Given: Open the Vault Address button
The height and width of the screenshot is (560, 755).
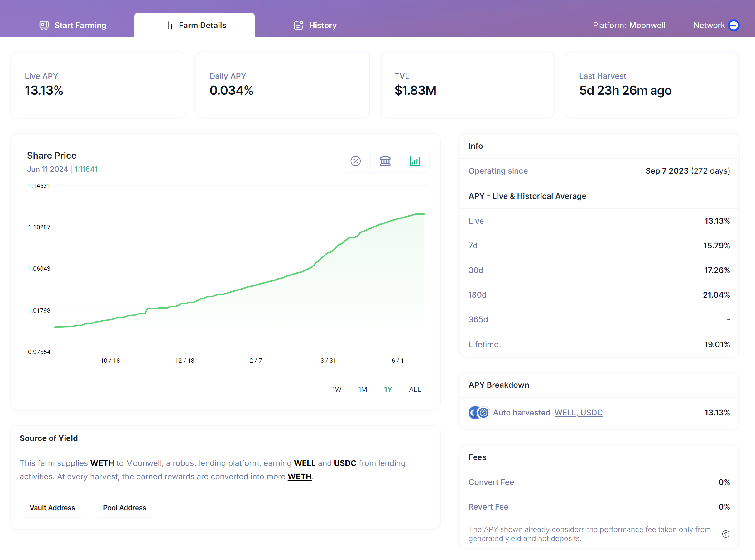Looking at the screenshot, I should pyautogui.click(x=52, y=507).
